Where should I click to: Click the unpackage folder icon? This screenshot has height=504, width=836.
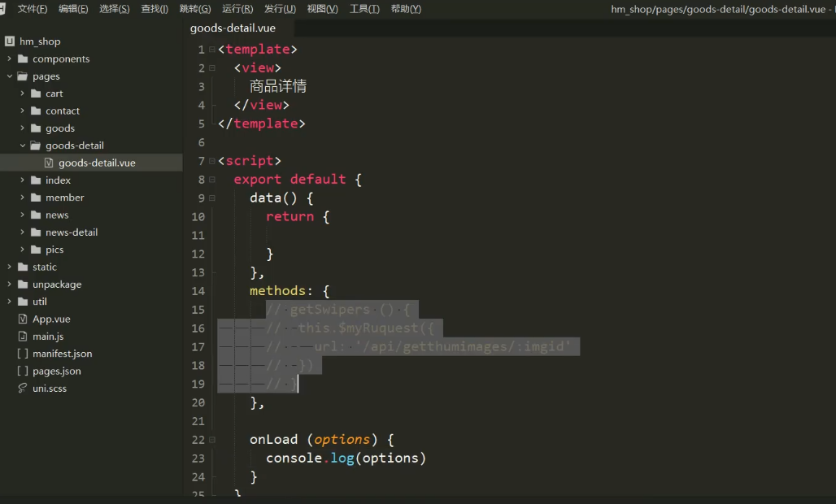point(23,284)
